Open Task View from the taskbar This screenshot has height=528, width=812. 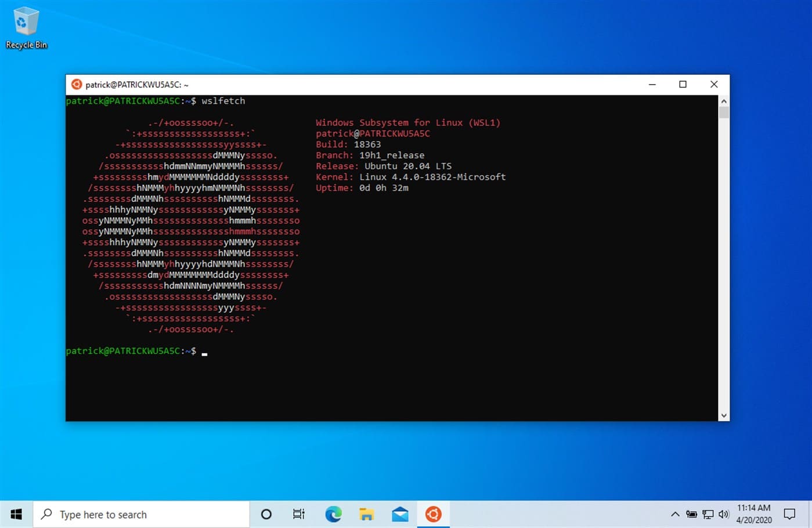(x=298, y=514)
